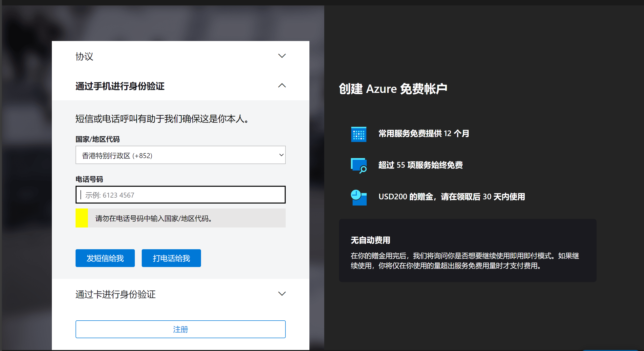
Task: Expand the 通过卡进行身份验证 section chevron
Action: [x=282, y=293]
